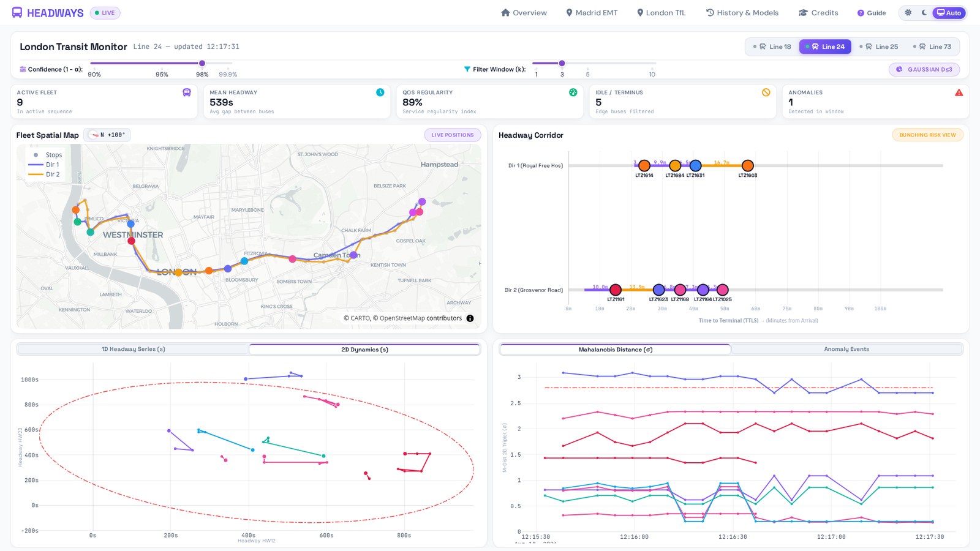Open History & Models
The width and height of the screenshot is (980, 551).
[742, 13]
